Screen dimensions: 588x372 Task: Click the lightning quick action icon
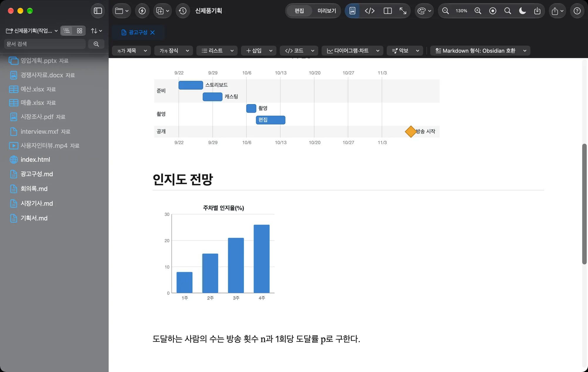[x=142, y=11]
